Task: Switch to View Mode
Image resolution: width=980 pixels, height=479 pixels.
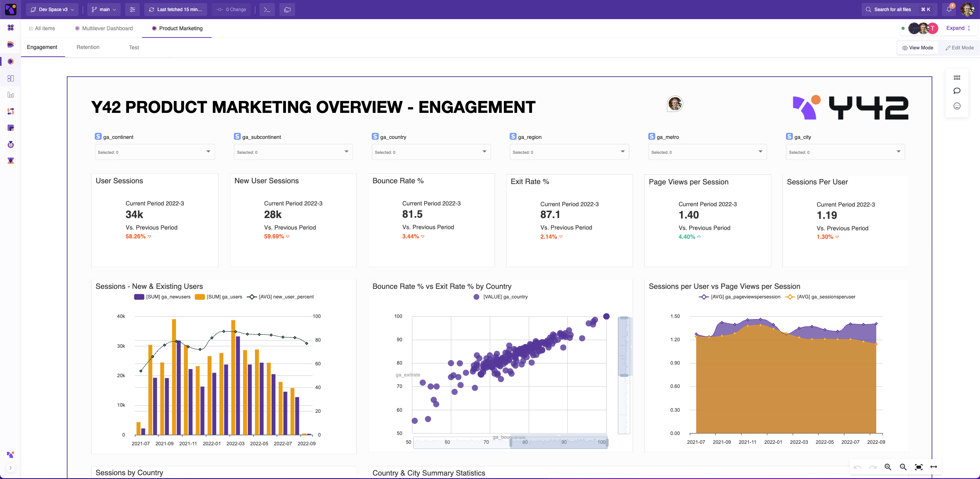Action: coord(918,48)
